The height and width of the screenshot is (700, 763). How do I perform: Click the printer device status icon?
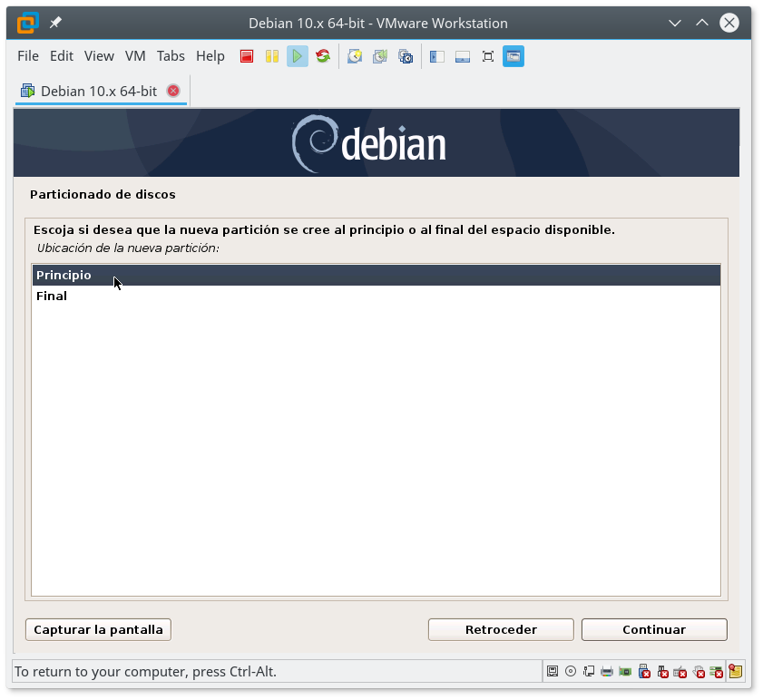[x=607, y=672]
